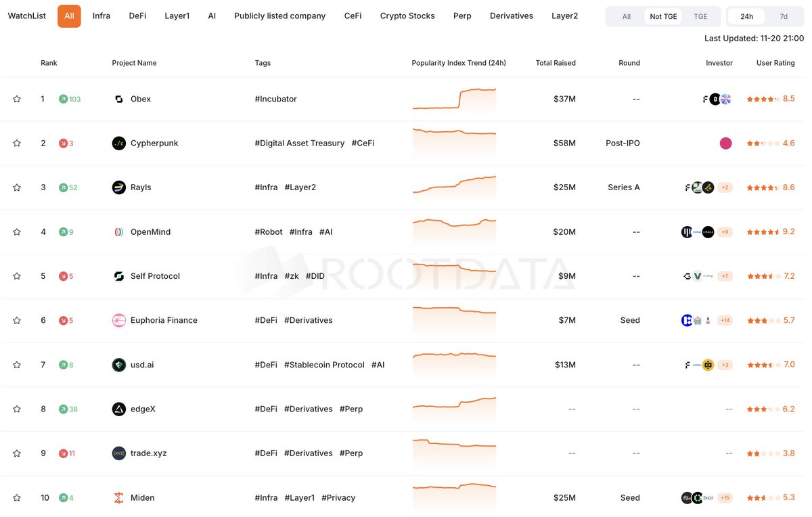Open the Derivatives category tab
Image resolution: width=812 pixels, height=517 pixels.
pyautogui.click(x=511, y=16)
